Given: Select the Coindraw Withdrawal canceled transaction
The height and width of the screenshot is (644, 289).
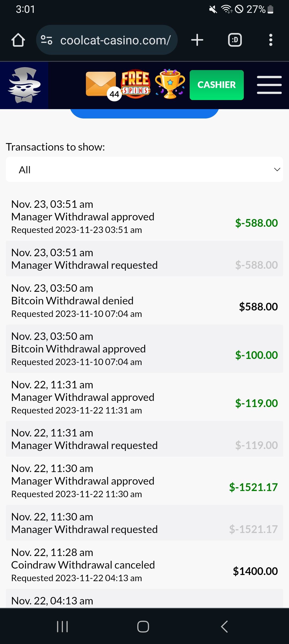Looking at the screenshot, I should [x=144, y=565].
